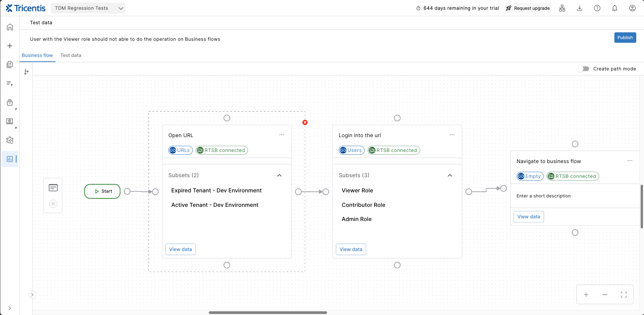The width and height of the screenshot is (644, 315).
Task: Open the active chart sidebar icon
Action: click(10, 159)
